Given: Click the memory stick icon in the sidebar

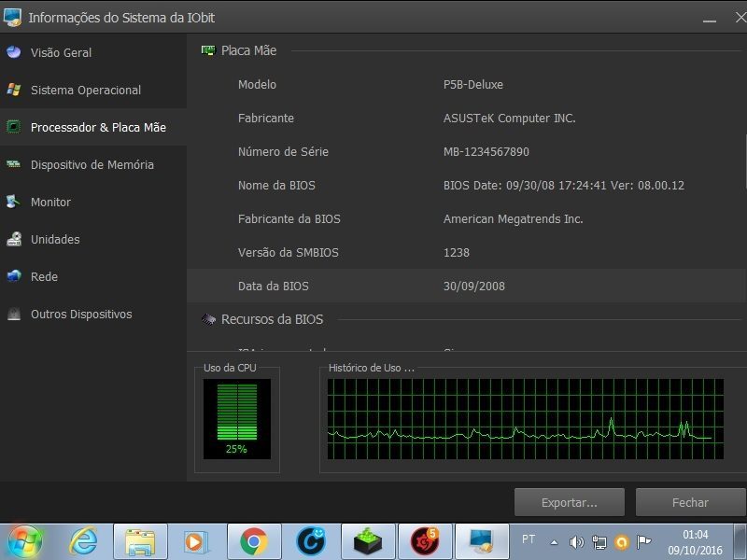Looking at the screenshot, I should click(14, 164).
